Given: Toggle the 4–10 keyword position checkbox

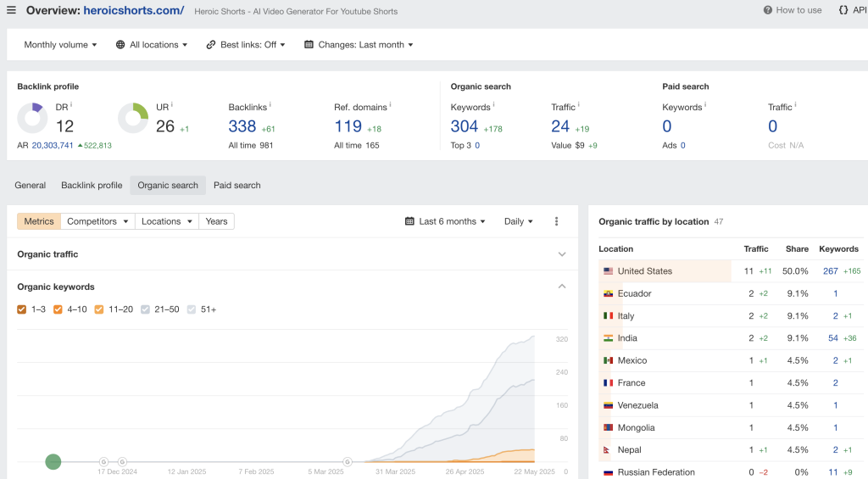Looking at the screenshot, I should [58, 309].
